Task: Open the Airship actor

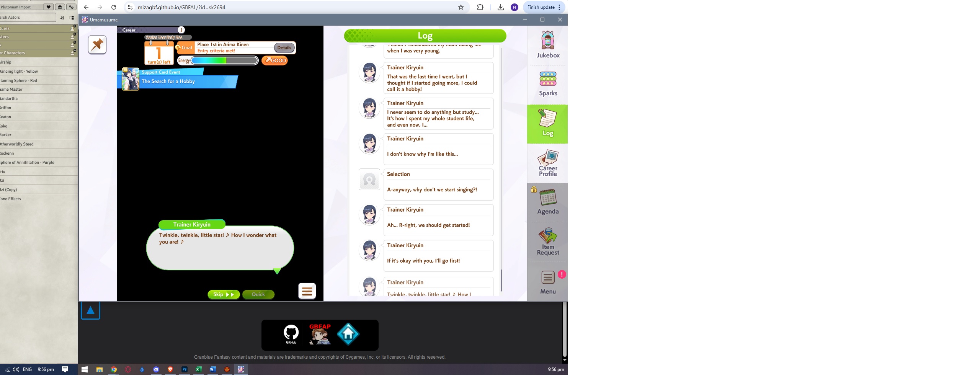Action: pos(38,62)
